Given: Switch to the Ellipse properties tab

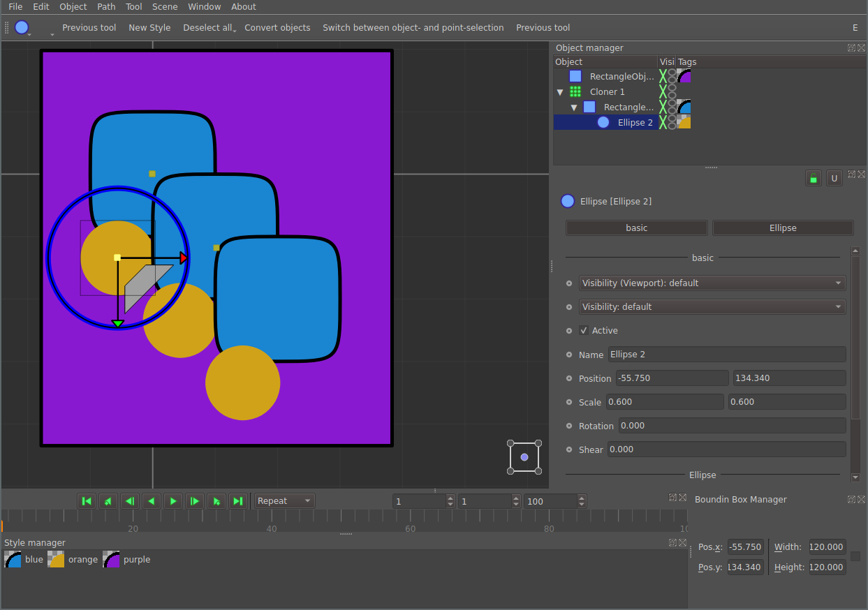Looking at the screenshot, I should point(782,228).
